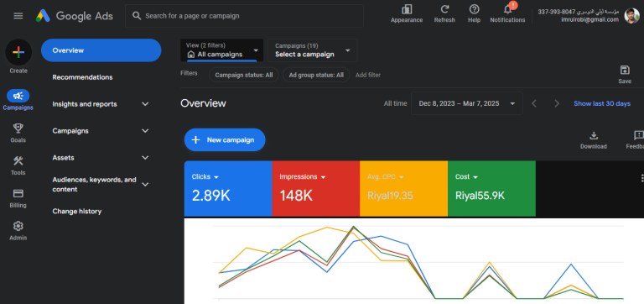
Task: Click the search magnifier icon
Action: 137,16
